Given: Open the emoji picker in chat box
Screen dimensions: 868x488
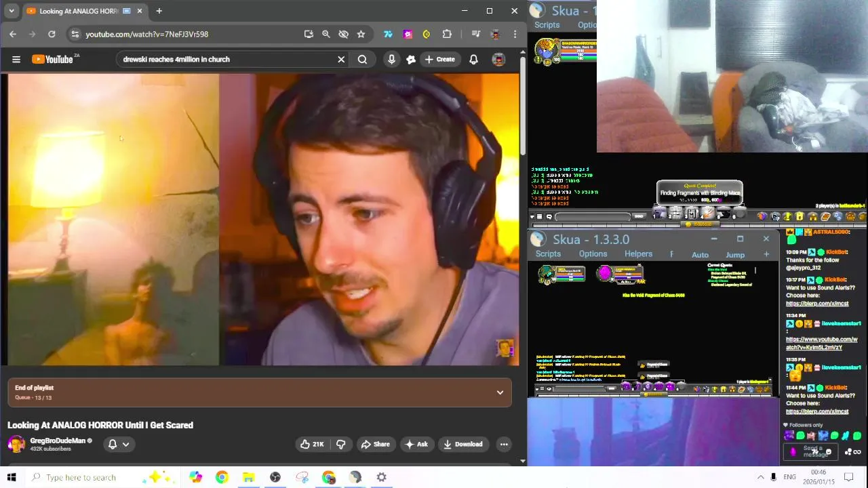Looking at the screenshot, I should click(829, 452).
